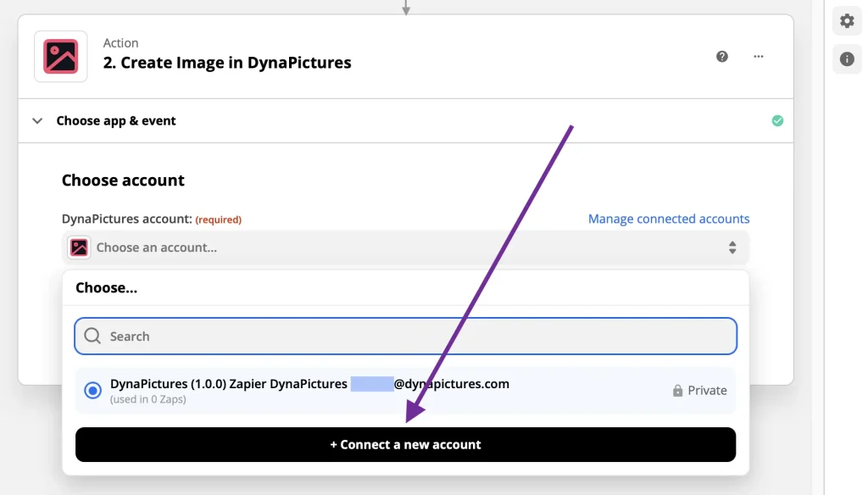Select the DynaPictures (1.0.0) account radio button
Image resolution: width=868 pixels, height=495 pixels.
(93, 391)
